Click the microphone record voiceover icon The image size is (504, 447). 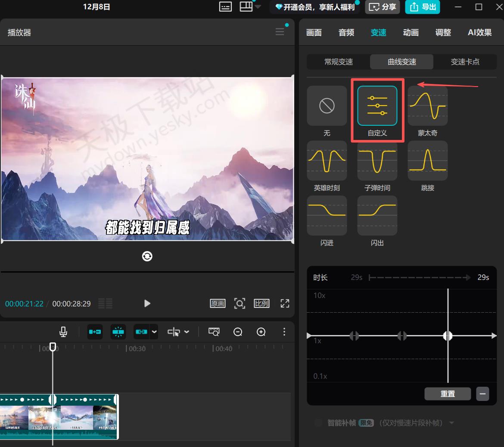(x=63, y=332)
